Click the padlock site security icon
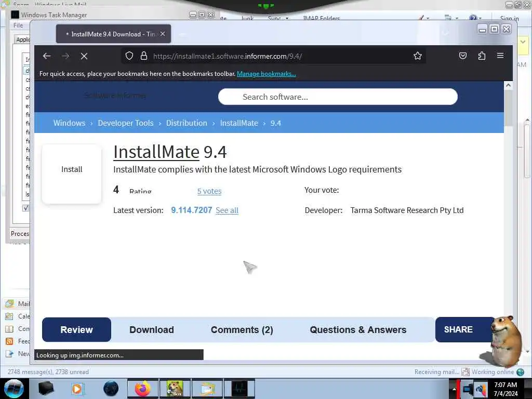The image size is (532, 399). pos(144,56)
